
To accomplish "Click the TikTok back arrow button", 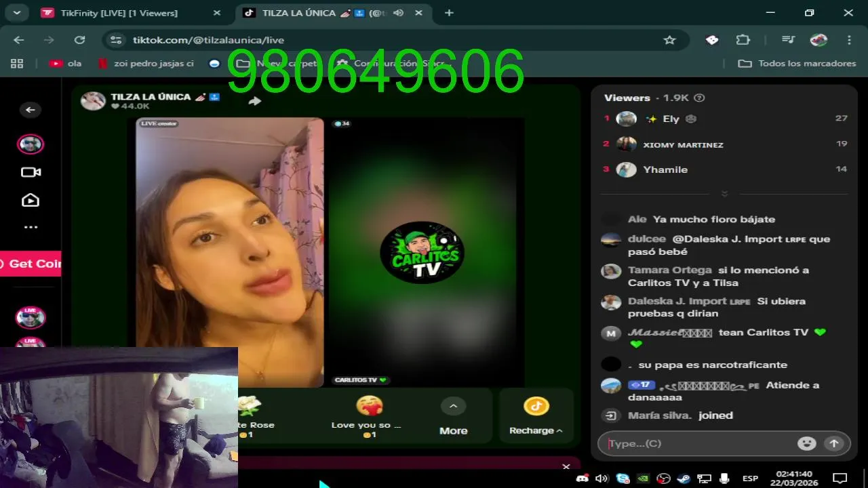I will (x=30, y=110).
